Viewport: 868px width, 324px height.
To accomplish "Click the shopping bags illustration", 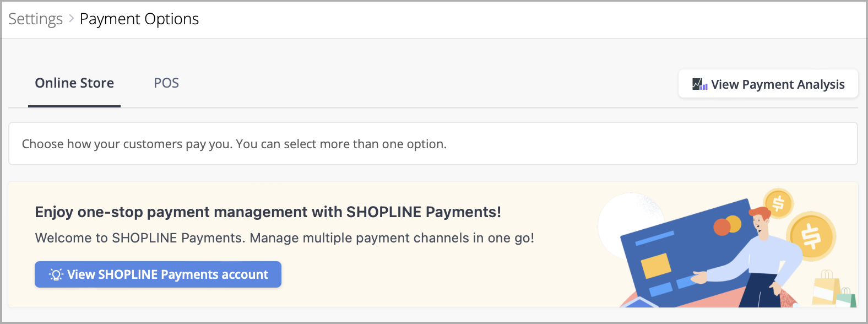I will [834, 289].
